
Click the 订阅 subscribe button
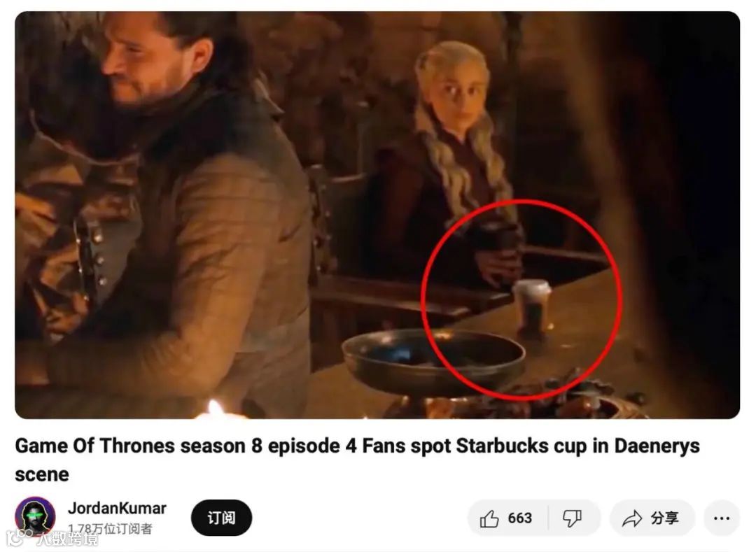point(221,518)
